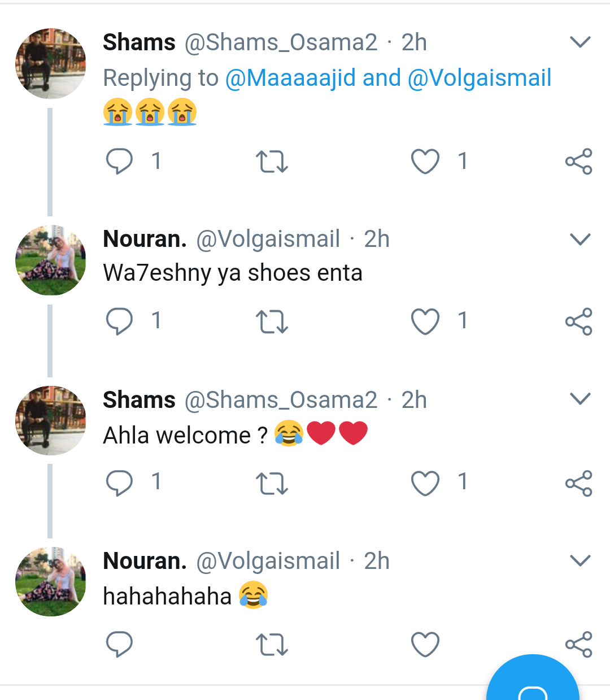Like Nouran's 'hahahahaha' tweet

(x=425, y=645)
